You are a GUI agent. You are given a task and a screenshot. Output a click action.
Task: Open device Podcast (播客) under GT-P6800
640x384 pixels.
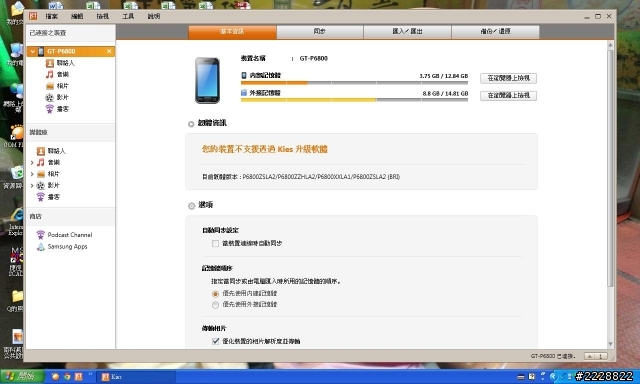(57, 109)
